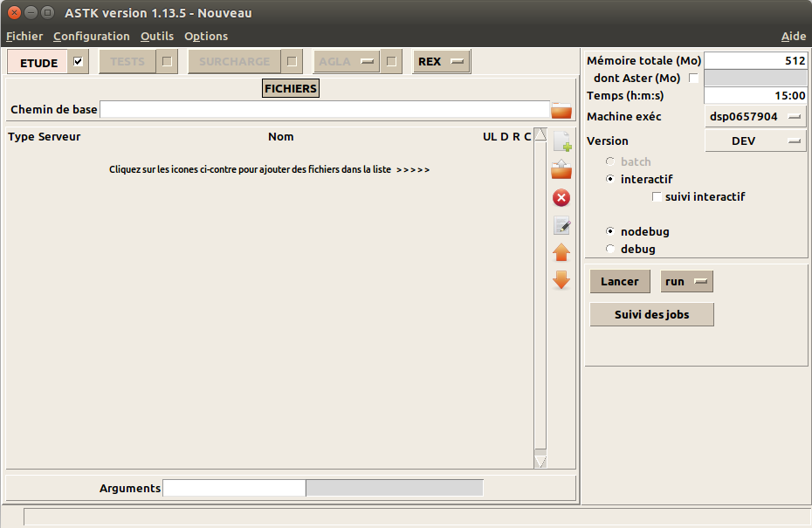812x528 pixels.
Task: Open the Machine exéc dropdown
Action: 755,116
